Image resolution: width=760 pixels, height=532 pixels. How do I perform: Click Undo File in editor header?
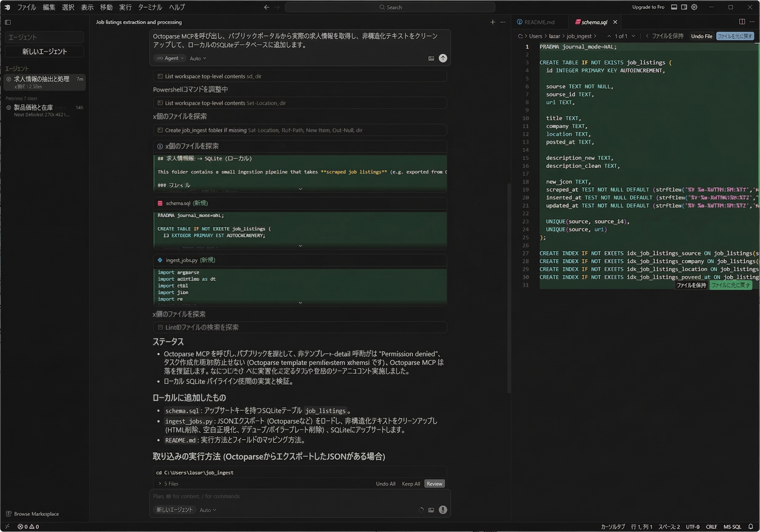(x=702, y=36)
